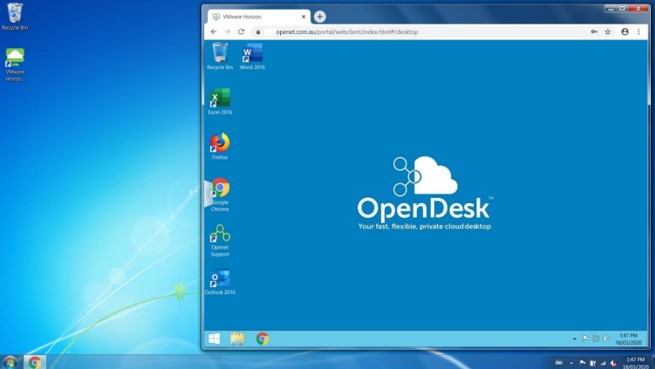Open the local Windows 7 clock
This screenshot has height=369, width=655.
click(635, 363)
